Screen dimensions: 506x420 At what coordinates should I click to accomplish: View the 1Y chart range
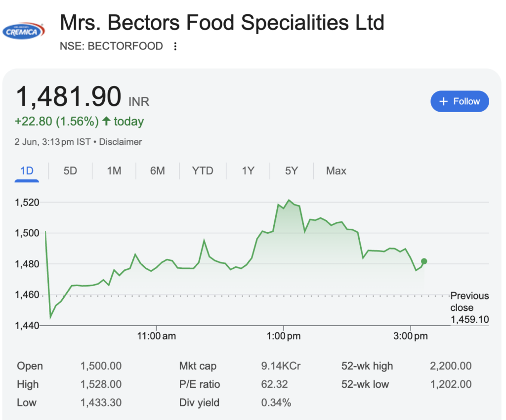pos(248,171)
